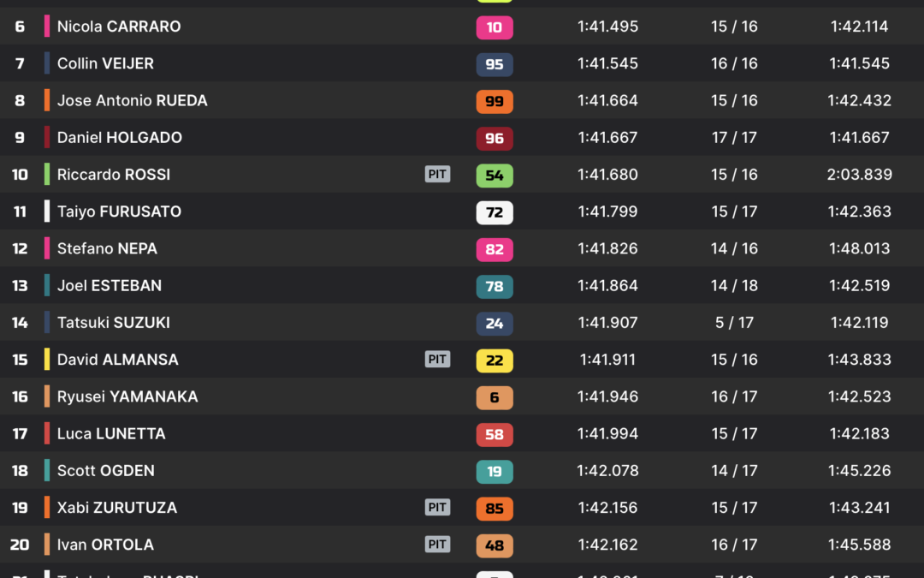Click Joel Esteban's teal color stripe

47,285
